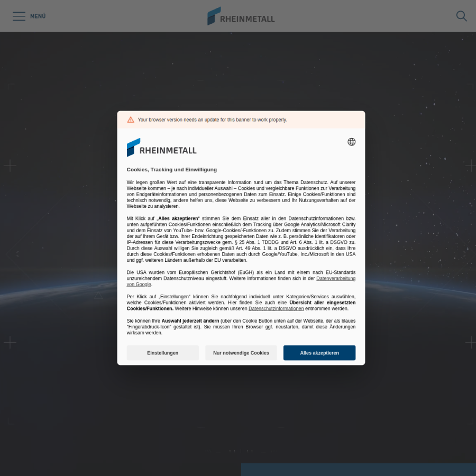Open the Datenschutzinformationen link
Image resolution: width=476 pixels, height=476 pixels.
tap(276, 308)
